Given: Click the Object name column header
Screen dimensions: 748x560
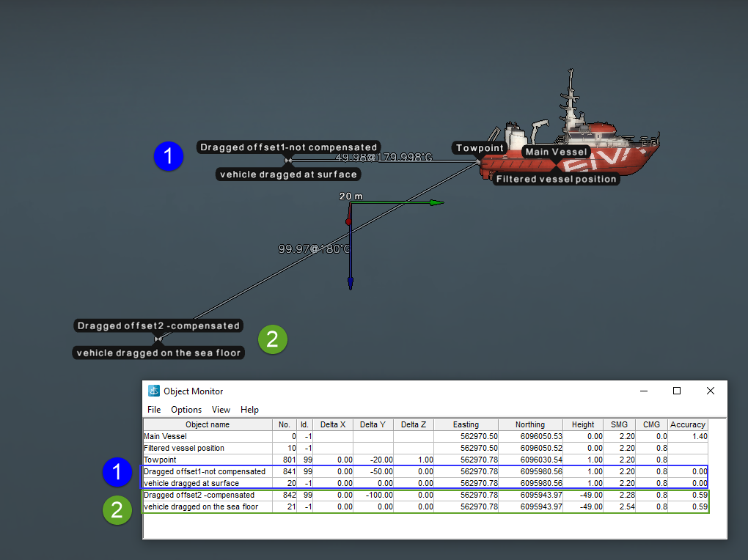Looking at the screenshot, I should pyautogui.click(x=208, y=424).
